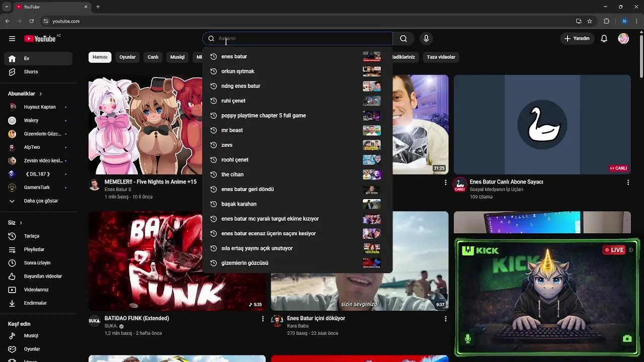Choose suggestion roohi çenet
Viewport: 644px width, 362px height.
pos(297,160)
